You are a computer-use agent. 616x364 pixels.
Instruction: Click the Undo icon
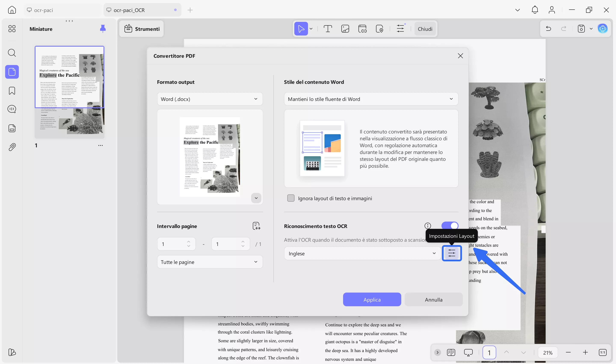(548, 28)
